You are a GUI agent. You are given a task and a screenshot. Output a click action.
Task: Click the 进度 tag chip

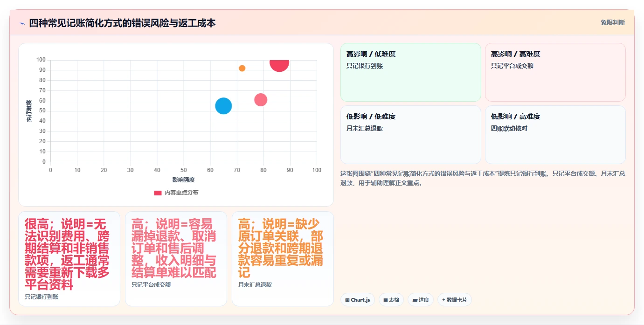click(421, 300)
